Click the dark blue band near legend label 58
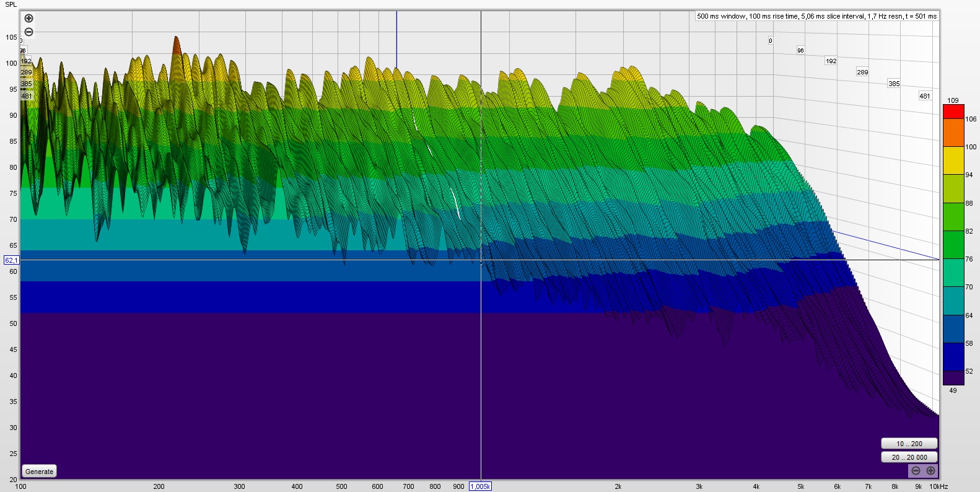This screenshot has width=980, height=492. (953, 357)
